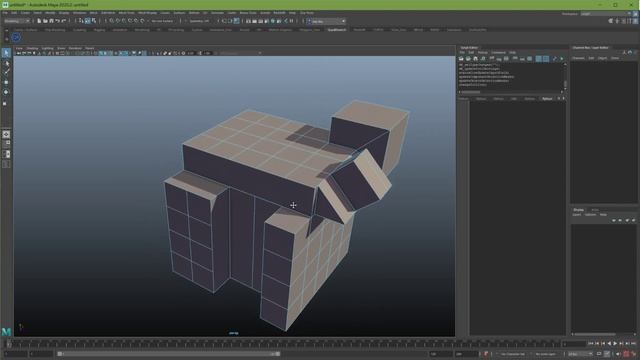The width and height of the screenshot is (640, 360).
Task: Open the No Live Surface field dropdown
Action: tap(162, 21)
